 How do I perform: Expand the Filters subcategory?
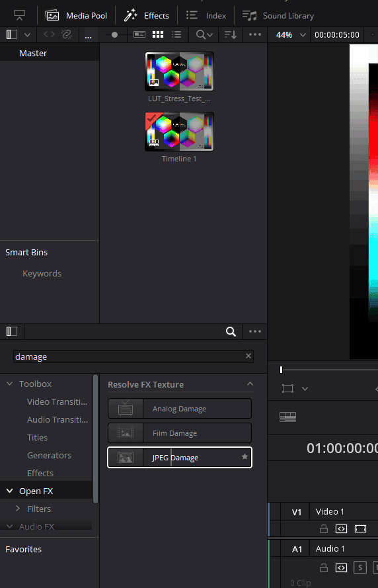[x=18, y=509]
